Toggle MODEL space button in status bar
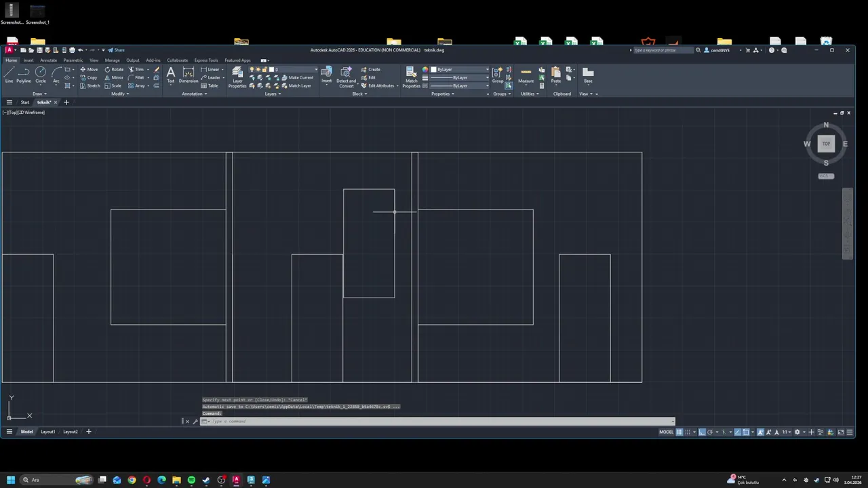The image size is (868, 488). tap(667, 432)
